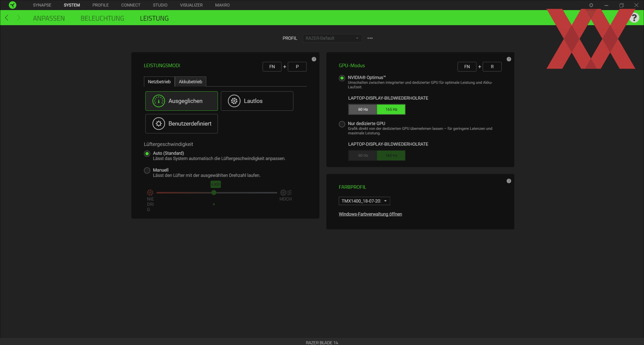Screen dimensions: 644x345
Task: Switch to the ANPASSEN tab
Action: tap(49, 18)
